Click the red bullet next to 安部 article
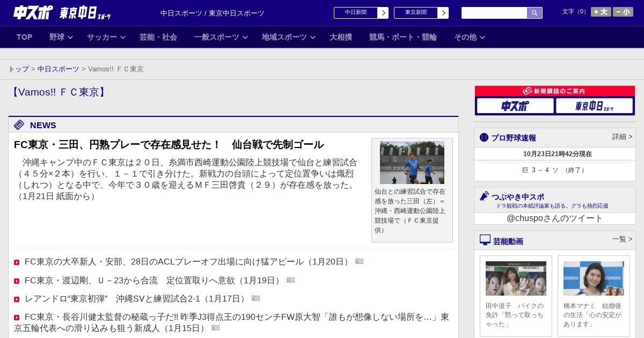Image resolution: width=644 pixels, height=338 pixels. (x=17, y=262)
